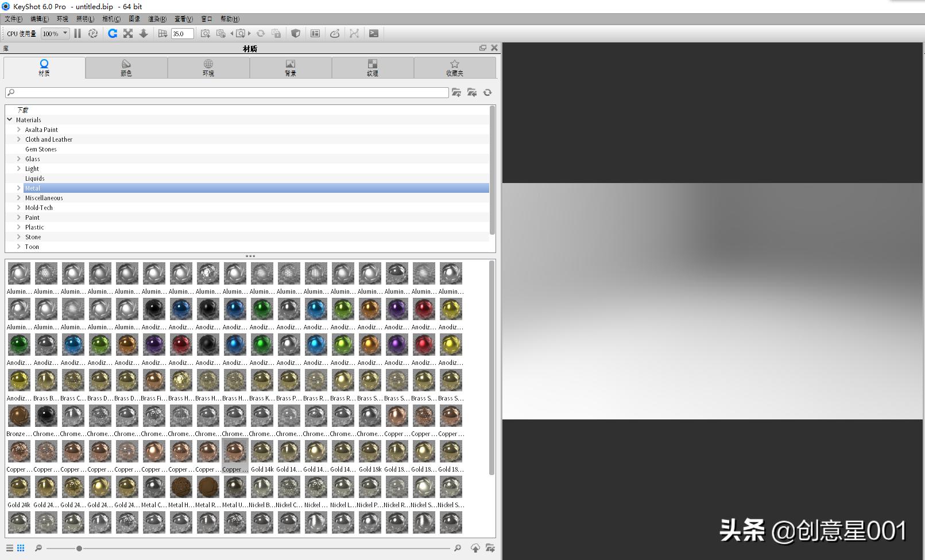This screenshot has width=925, height=560.
Task: Click the camera lock icon
Action: point(276,33)
